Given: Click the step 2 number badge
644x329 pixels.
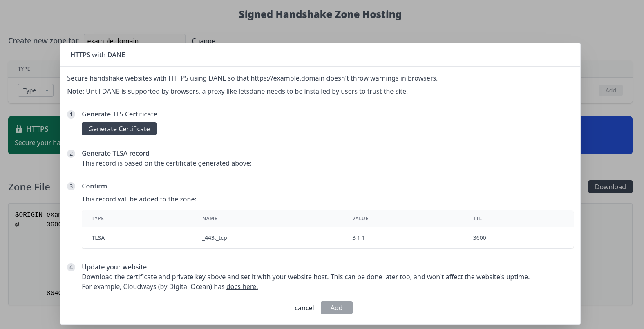Looking at the screenshot, I should click(x=71, y=154).
